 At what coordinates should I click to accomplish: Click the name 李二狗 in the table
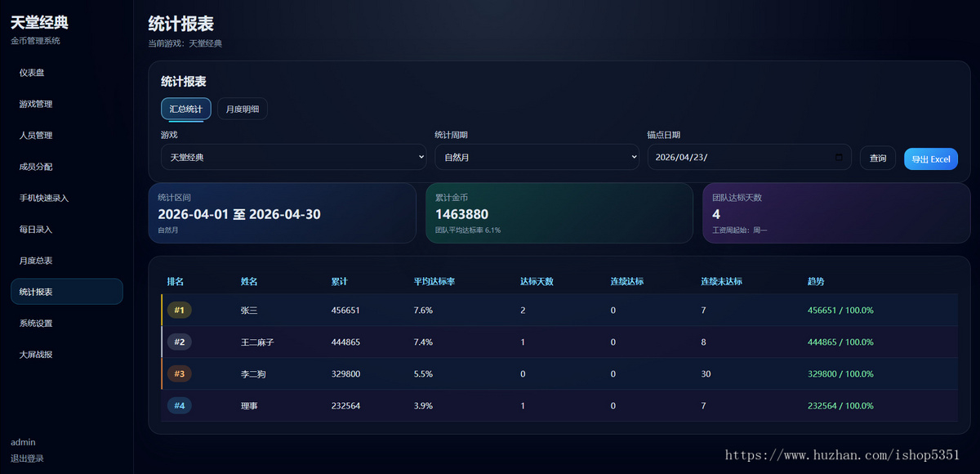(x=253, y=374)
